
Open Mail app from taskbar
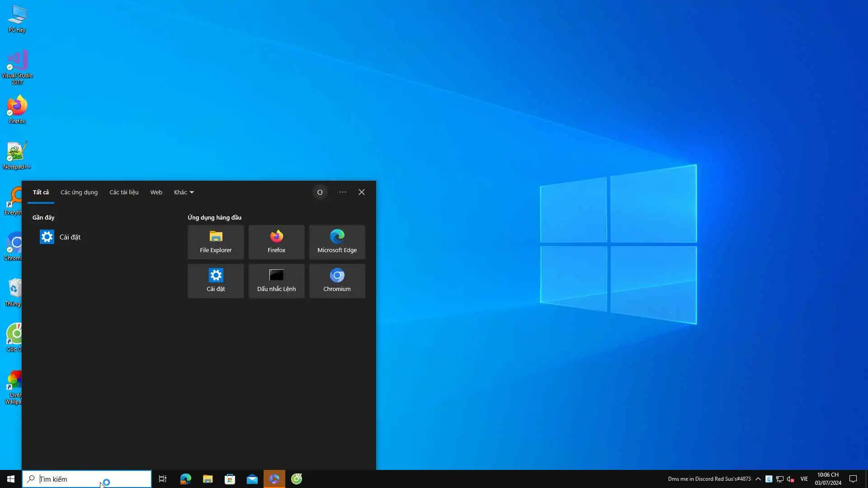click(x=252, y=479)
